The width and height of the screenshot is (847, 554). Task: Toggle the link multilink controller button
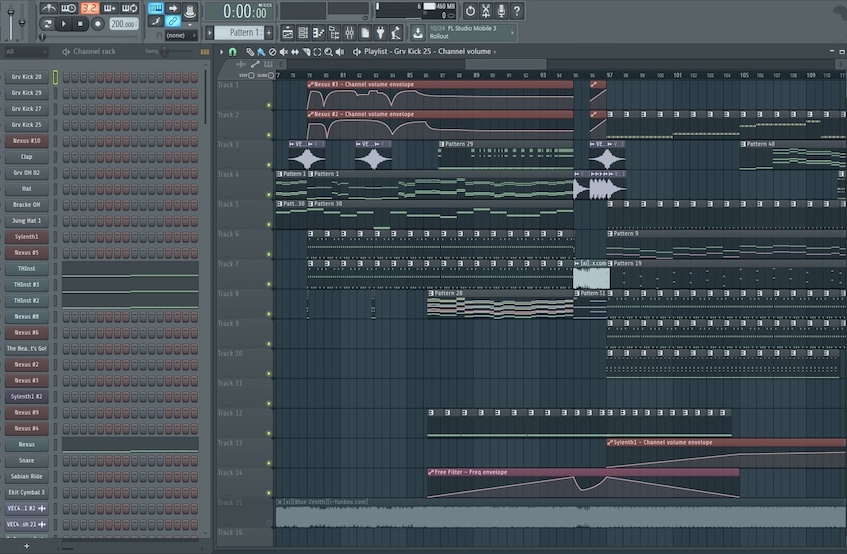[x=173, y=22]
